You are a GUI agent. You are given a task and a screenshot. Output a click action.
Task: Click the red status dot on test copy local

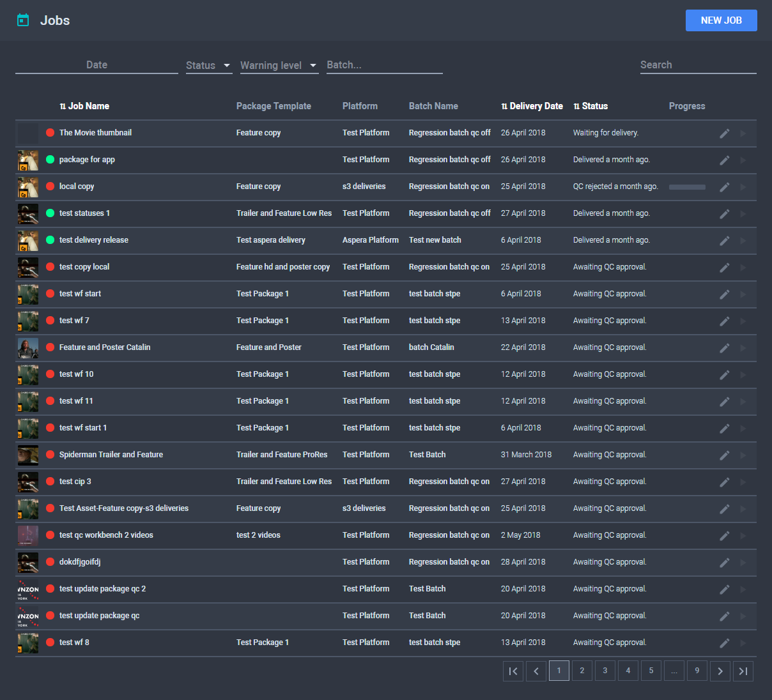pyautogui.click(x=50, y=268)
